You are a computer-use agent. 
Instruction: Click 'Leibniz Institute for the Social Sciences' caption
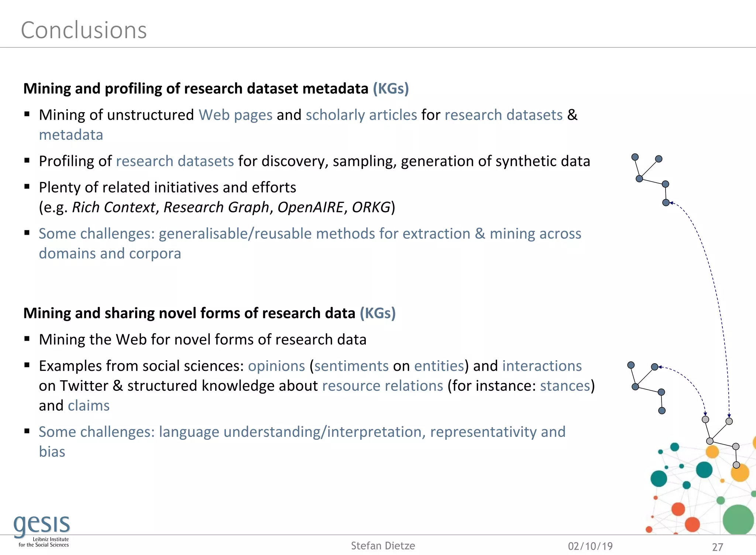pyautogui.click(x=44, y=542)
